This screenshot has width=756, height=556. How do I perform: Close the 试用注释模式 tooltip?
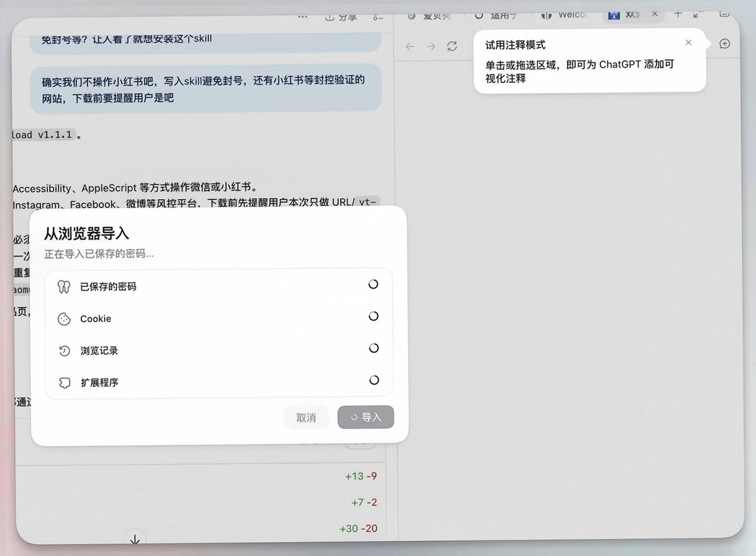pos(688,42)
